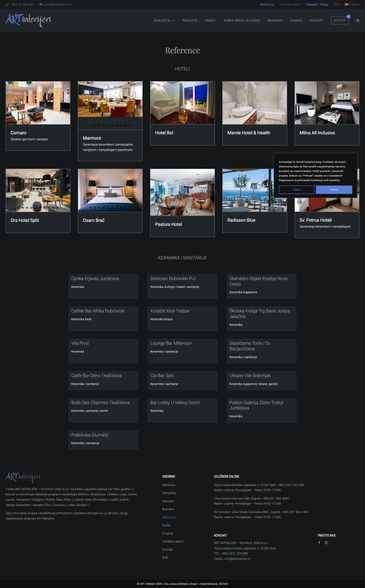365x588 pixels.
Task: Click the phone icon in top bar
Action: click(x=7, y=4)
